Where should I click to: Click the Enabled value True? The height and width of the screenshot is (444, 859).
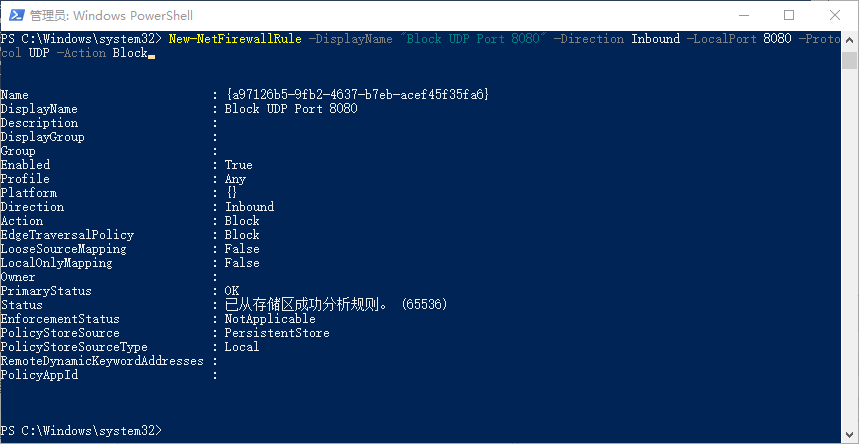[x=238, y=165]
